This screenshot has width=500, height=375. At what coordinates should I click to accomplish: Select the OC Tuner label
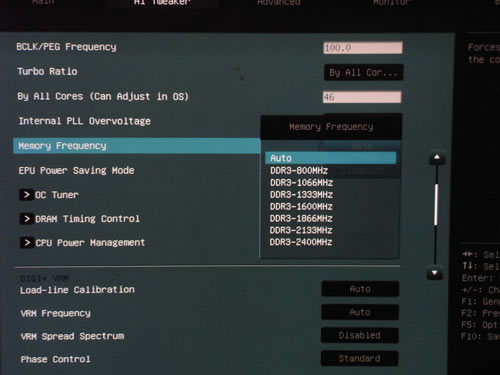tap(57, 195)
